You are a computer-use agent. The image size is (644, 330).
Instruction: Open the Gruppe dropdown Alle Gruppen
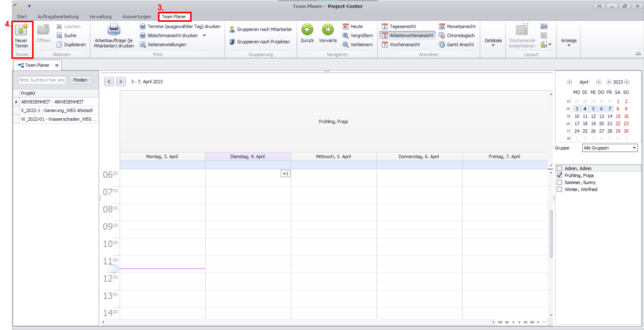(x=610, y=148)
